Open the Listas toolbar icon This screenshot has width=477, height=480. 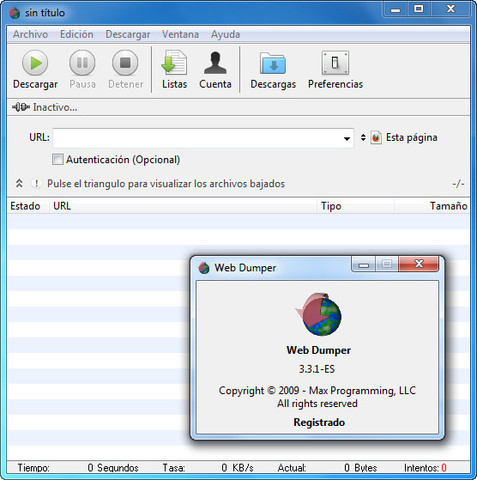pyautogui.click(x=174, y=62)
